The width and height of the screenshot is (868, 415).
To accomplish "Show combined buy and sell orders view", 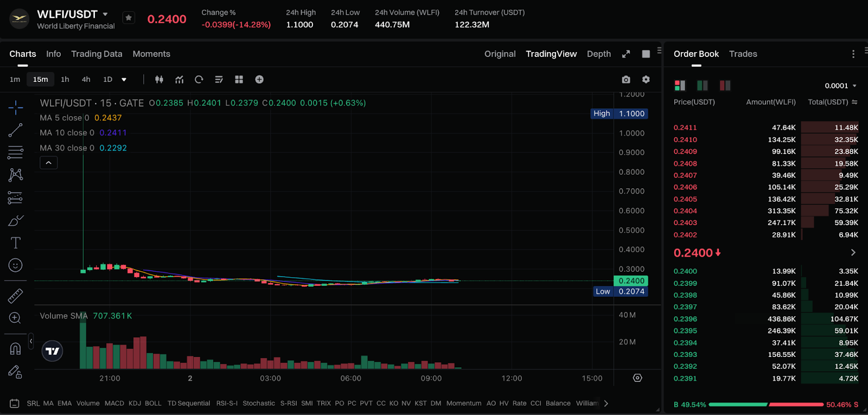I will (x=680, y=85).
